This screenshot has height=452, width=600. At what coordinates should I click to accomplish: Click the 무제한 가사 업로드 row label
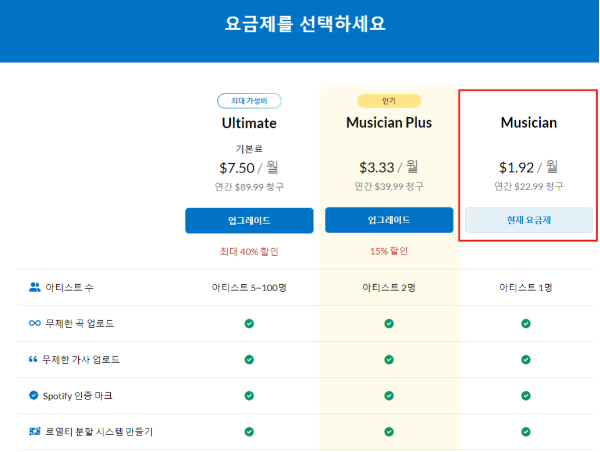tap(81, 359)
